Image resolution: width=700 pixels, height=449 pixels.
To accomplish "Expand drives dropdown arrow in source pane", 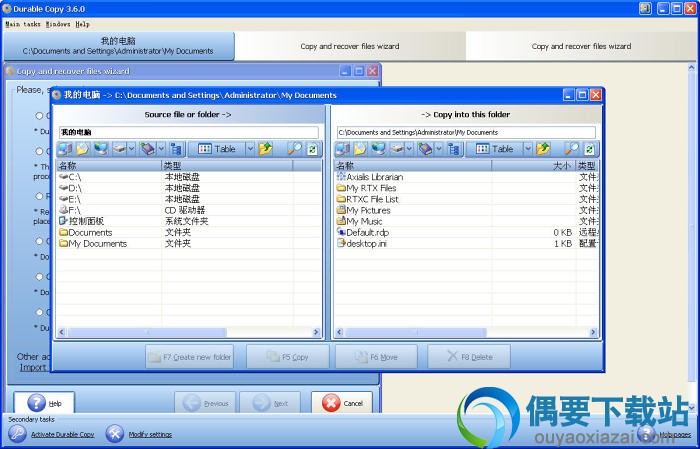I will [x=132, y=149].
